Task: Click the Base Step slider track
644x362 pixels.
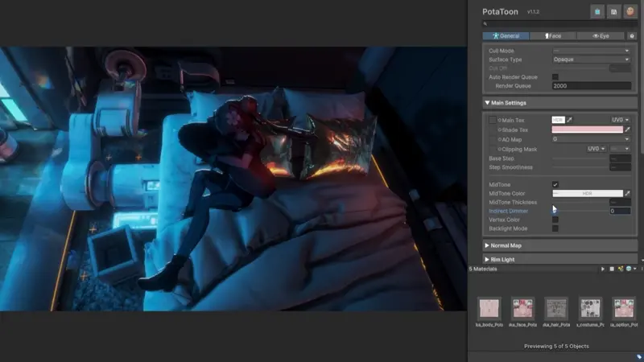Action: pos(580,158)
